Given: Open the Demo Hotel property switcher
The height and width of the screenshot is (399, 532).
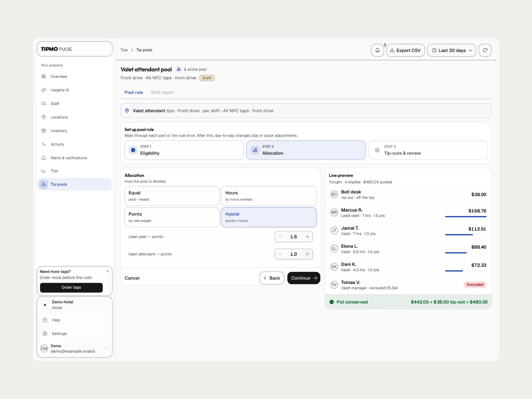Looking at the screenshot, I should (75, 305).
